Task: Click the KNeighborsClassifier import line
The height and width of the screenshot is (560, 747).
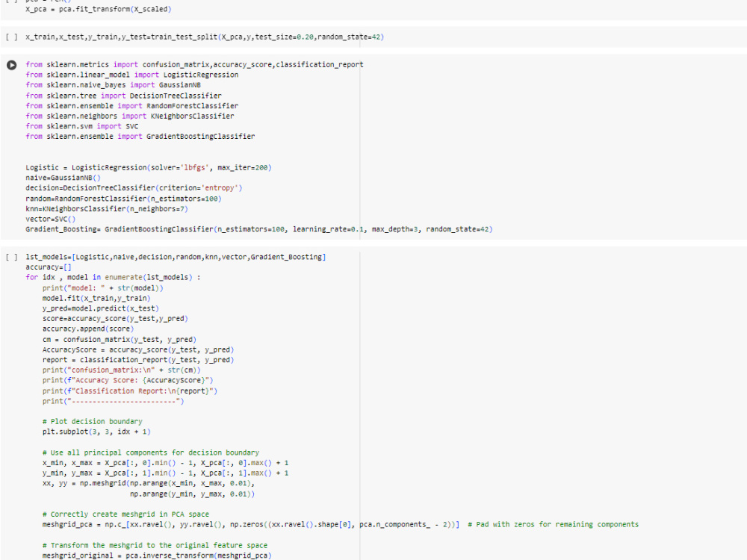Action: point(130,116)
